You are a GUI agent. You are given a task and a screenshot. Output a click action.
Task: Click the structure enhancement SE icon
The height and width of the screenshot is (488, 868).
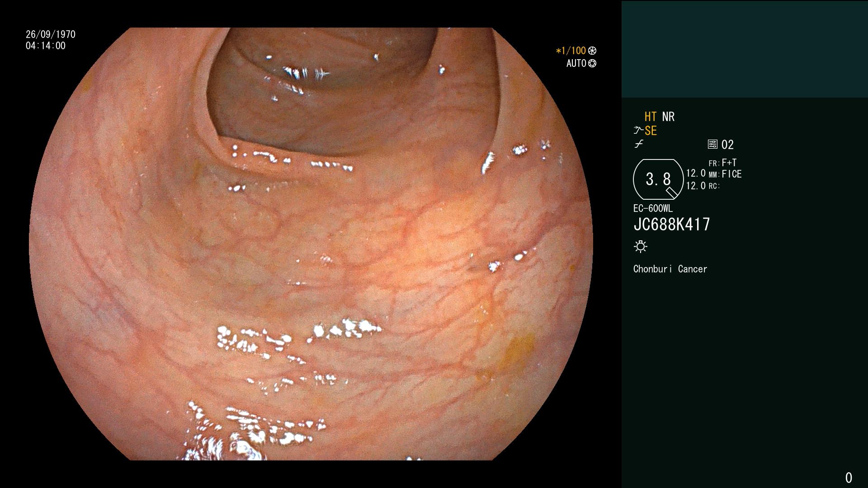[646, 131]
